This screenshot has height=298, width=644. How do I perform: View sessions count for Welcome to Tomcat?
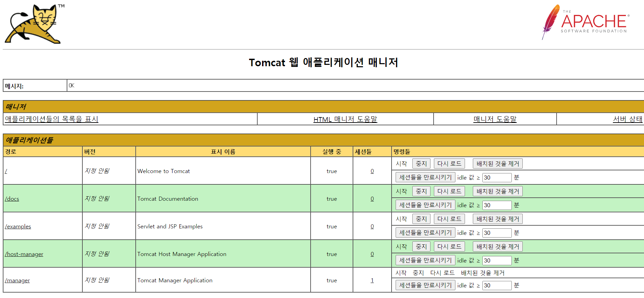point(372,171)
